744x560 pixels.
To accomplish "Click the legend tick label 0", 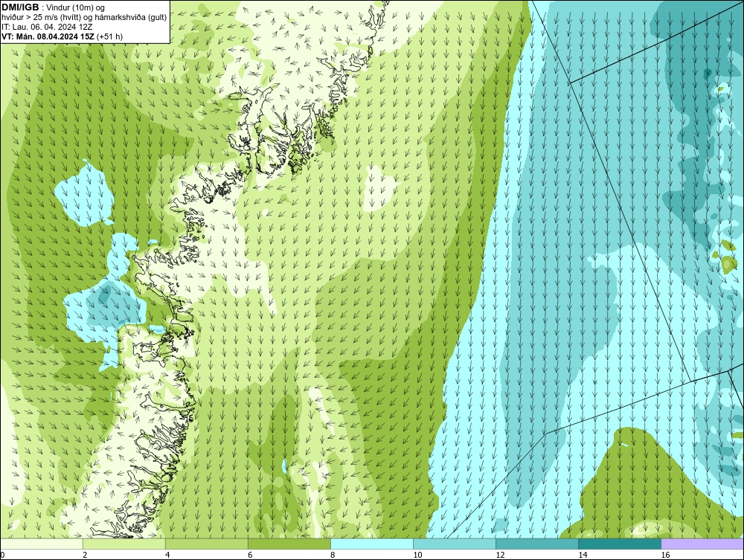I will (x=3, y=555).
